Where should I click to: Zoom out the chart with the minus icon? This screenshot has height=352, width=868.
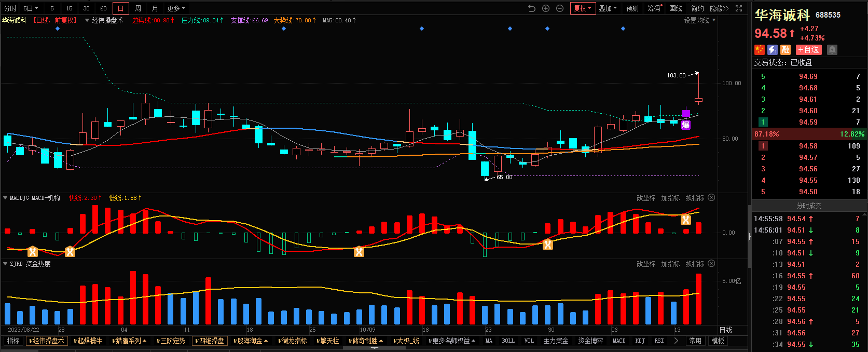560,8
